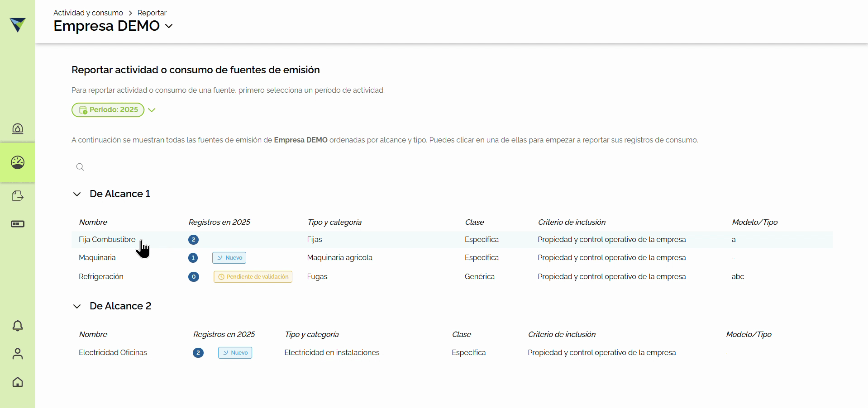
Task: Click the Fugas category cell
Action: point(317,277)
